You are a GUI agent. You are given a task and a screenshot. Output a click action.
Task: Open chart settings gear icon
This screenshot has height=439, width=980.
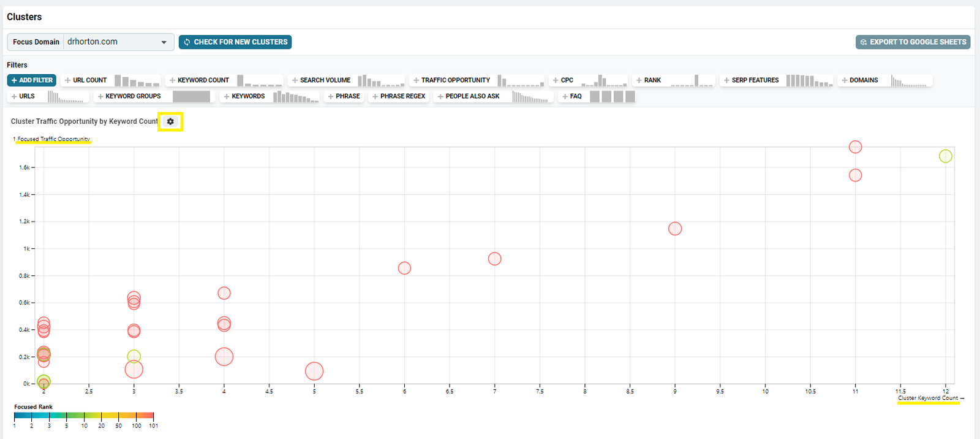pyautogui.click(x=170, y=121)
